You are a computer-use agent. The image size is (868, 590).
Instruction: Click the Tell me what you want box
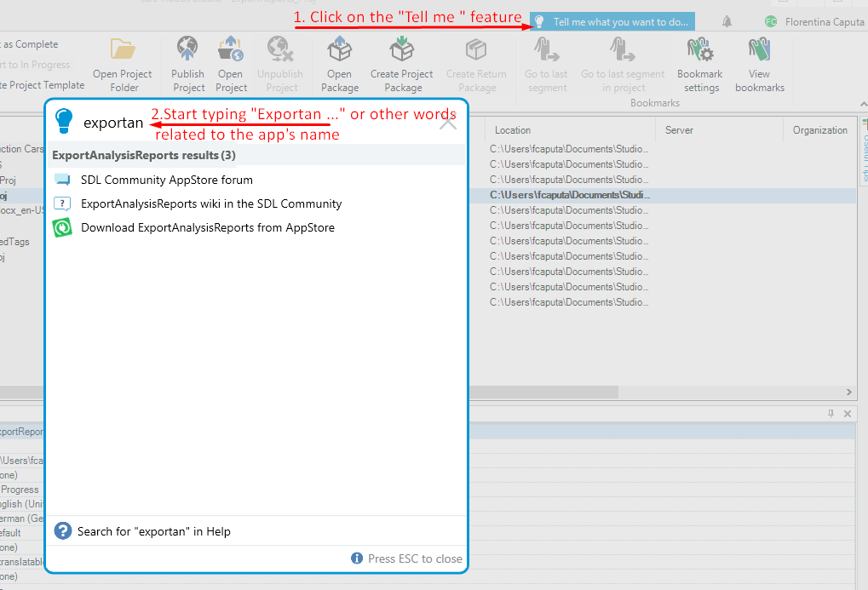point(612,21)
